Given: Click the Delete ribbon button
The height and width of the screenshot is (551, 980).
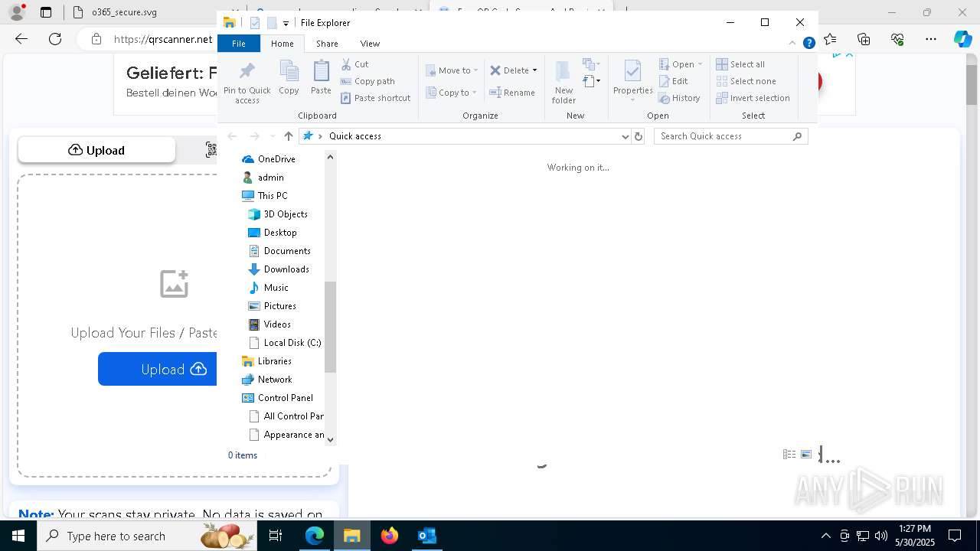Looking at the screenshot, I should tap(513, 70).
